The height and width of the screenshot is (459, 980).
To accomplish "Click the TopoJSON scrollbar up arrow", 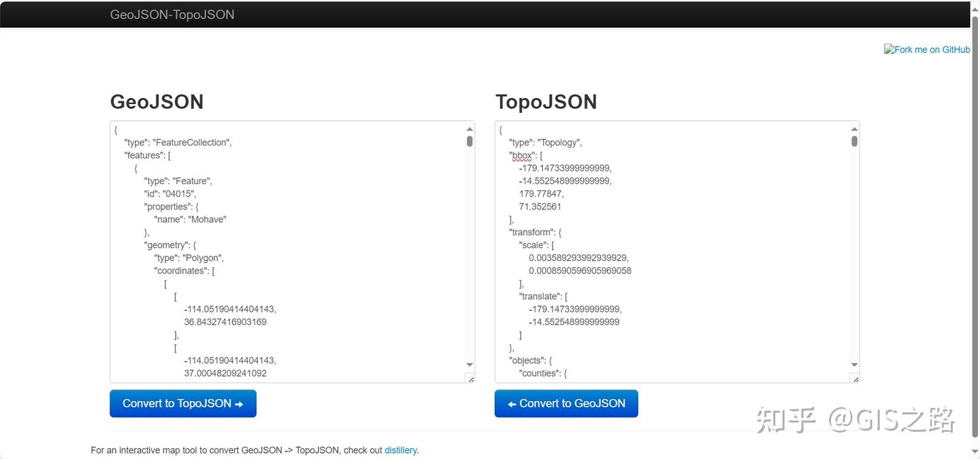I will [x=854, y=129].
